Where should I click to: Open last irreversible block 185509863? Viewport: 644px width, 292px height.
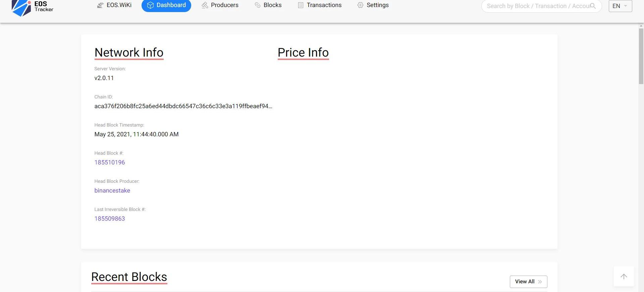coord(110,219)
